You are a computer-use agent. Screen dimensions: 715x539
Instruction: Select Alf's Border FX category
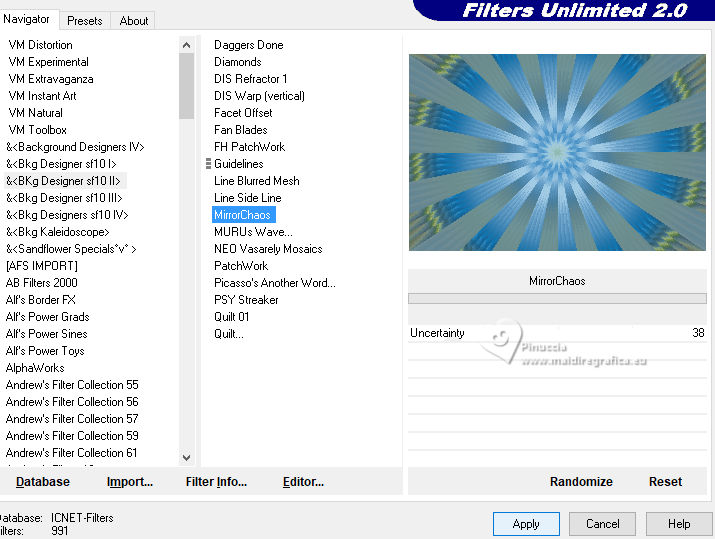[41, 300]
